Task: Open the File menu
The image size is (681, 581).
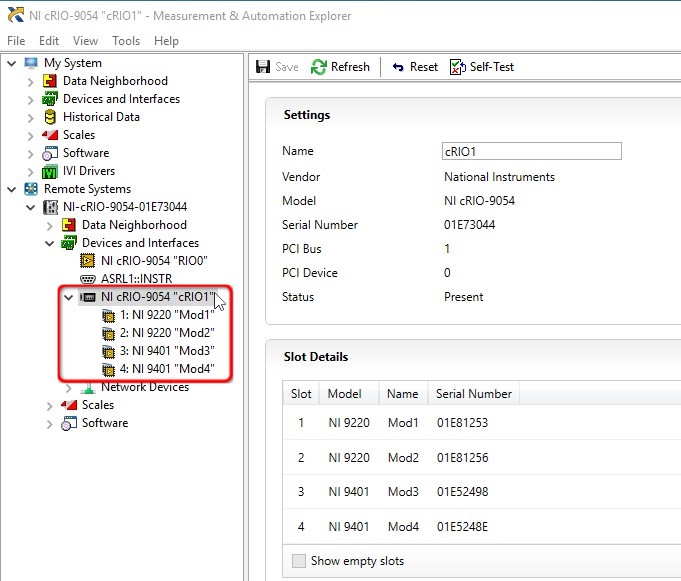Action: coord(16,41)
